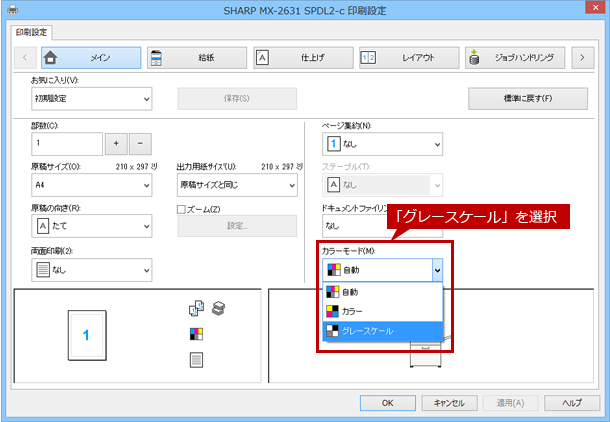This screenshot has height=422, width=610.
Task: Click the color mode icon in preview
Action: [196, 334]
